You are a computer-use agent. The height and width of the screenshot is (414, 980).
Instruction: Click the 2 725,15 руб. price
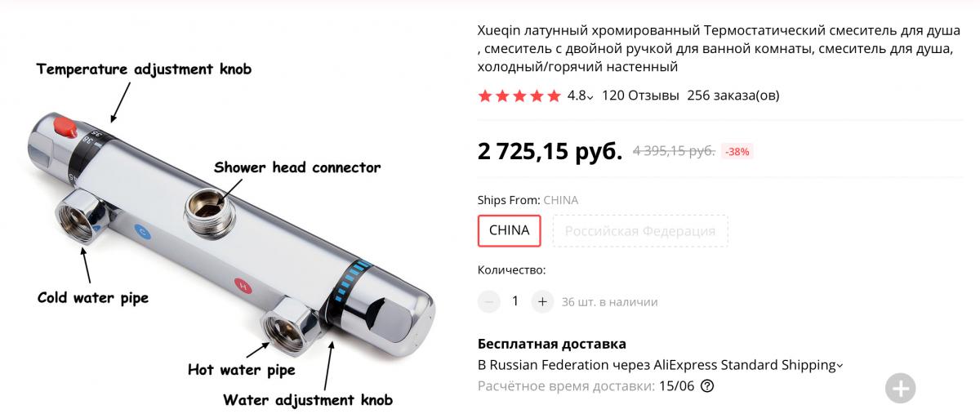(x=550, y=150)
